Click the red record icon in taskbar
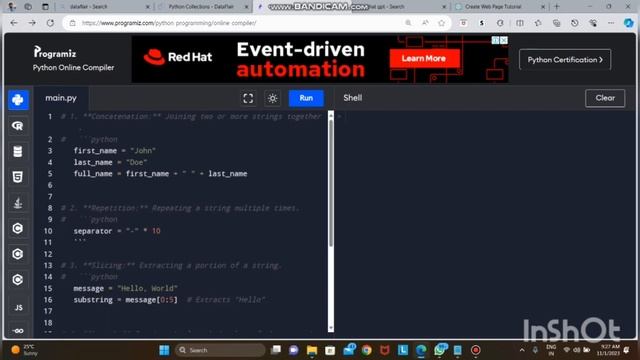This screenshot has width=640, height=360. [476, 350]
